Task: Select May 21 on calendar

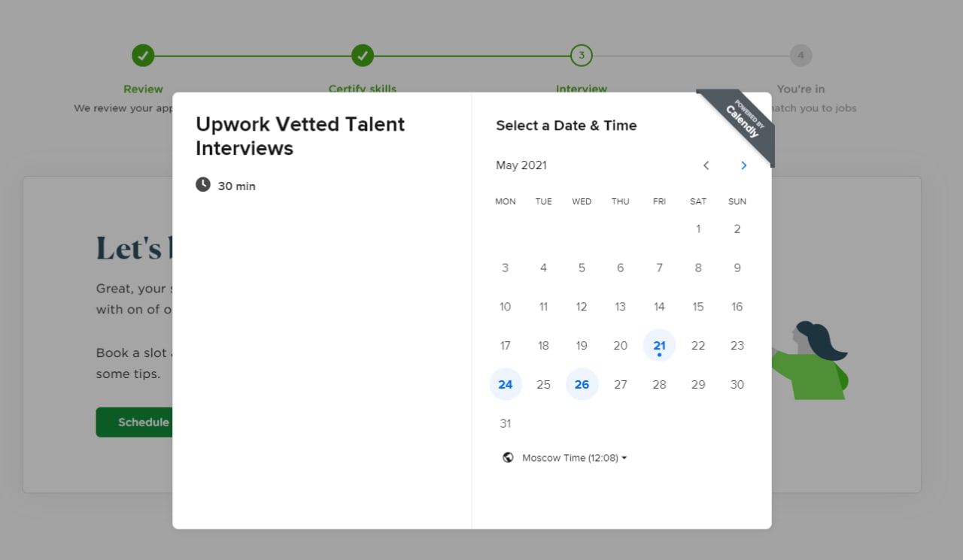Action: point(659,346)
